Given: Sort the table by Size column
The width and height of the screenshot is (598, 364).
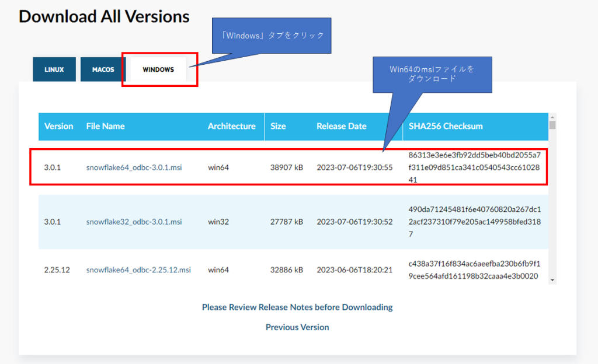Looking at the screenshot, I should (278, 127).
